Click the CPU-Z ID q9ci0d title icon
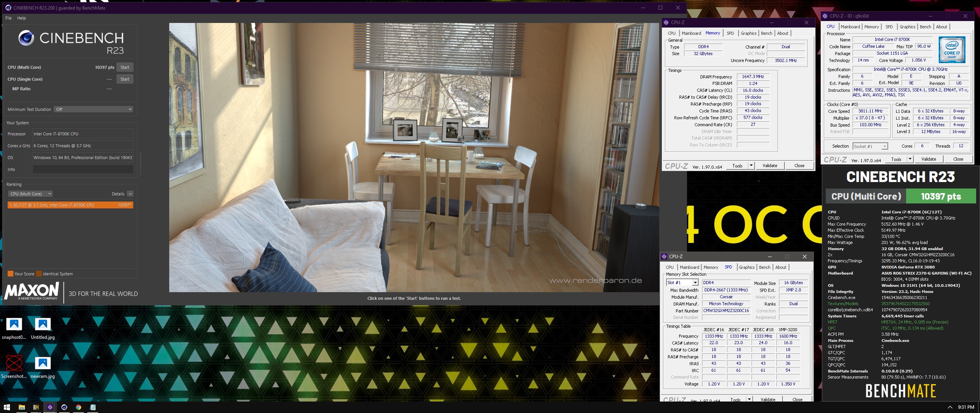 click(825, 16)
